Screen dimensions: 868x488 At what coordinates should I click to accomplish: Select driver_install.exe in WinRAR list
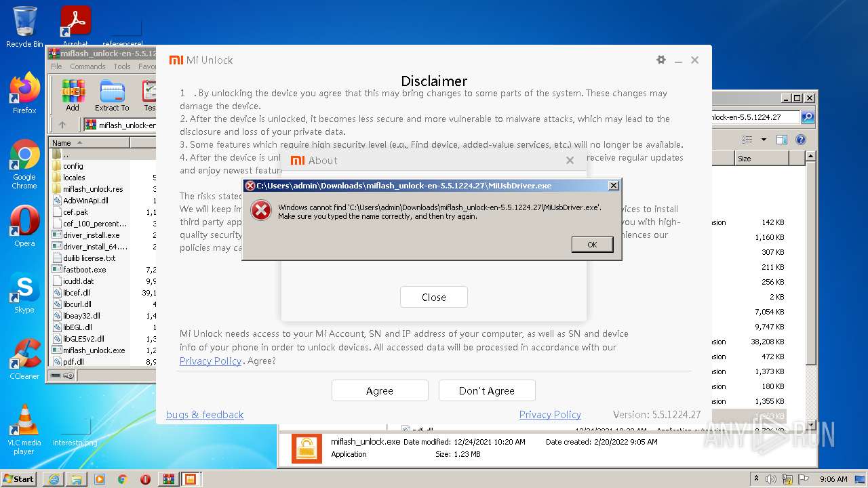[91, 235]
